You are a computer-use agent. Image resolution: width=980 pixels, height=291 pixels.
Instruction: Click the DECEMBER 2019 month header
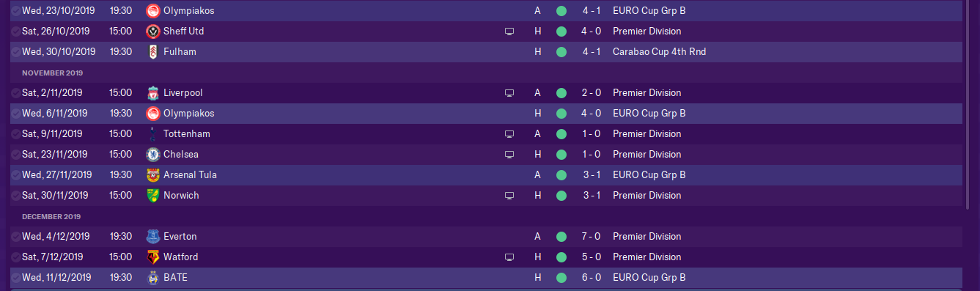coord(52,217)
